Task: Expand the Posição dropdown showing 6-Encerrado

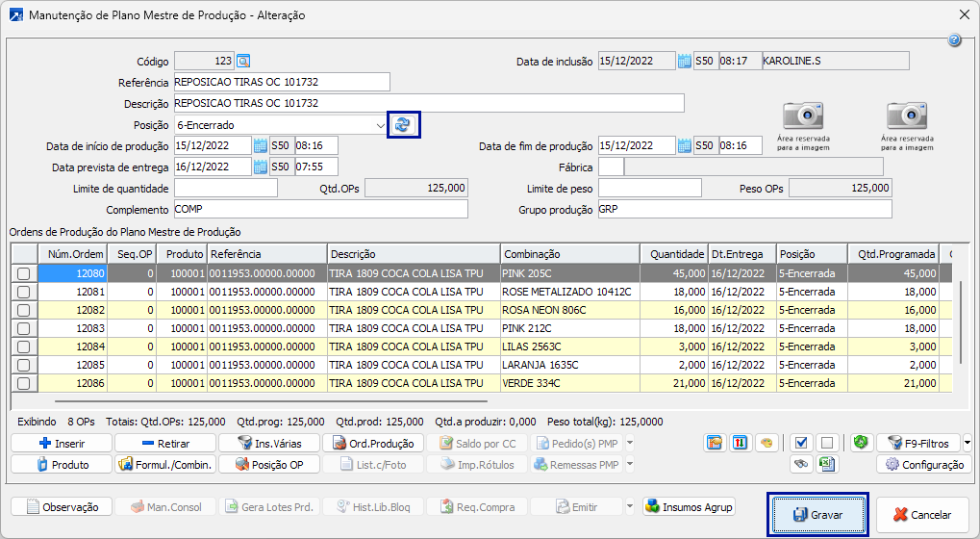Action: click(381, 125)
